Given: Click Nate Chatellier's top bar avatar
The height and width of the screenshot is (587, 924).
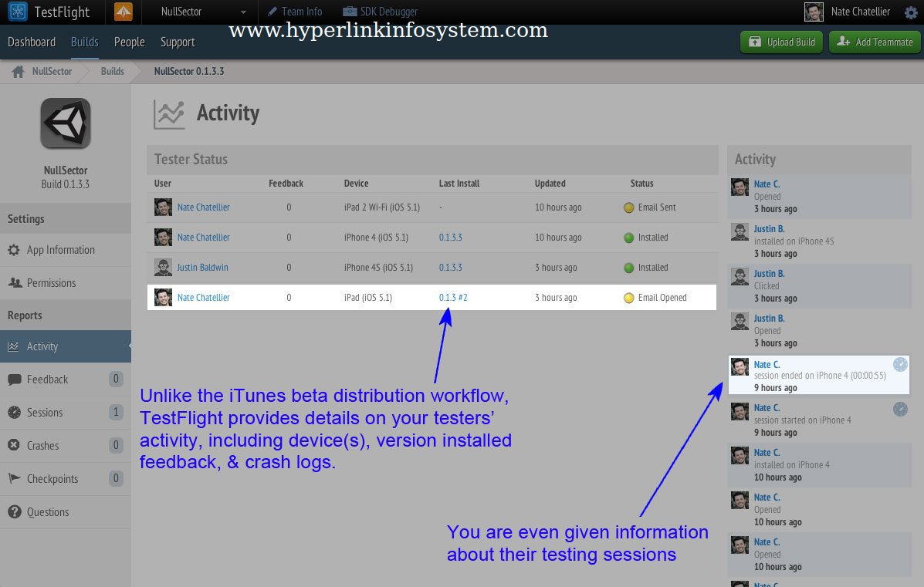Looking at the screenshot, I should pyautogui.click(x=814, y=12).
